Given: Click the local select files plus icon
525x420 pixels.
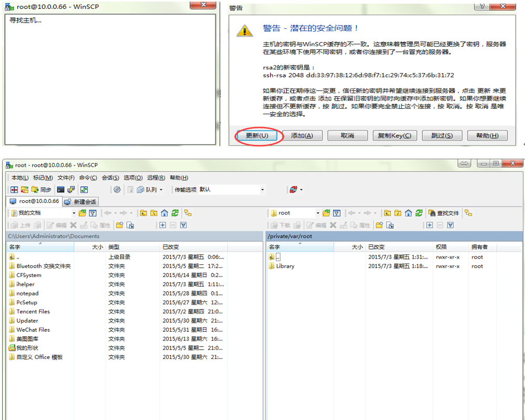Looking at the screenshot, I should tap(162, 225).
